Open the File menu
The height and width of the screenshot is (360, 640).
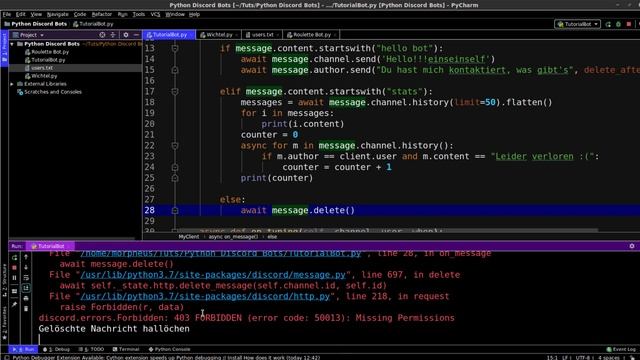click(7, 14)
